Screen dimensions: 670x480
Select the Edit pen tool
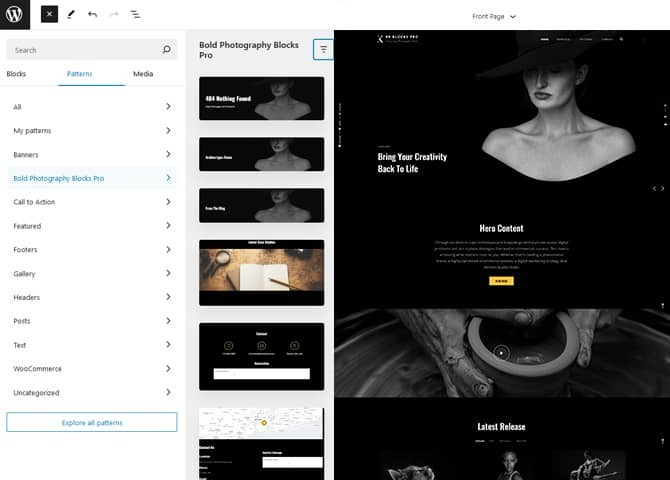click(x=71, y=16)
